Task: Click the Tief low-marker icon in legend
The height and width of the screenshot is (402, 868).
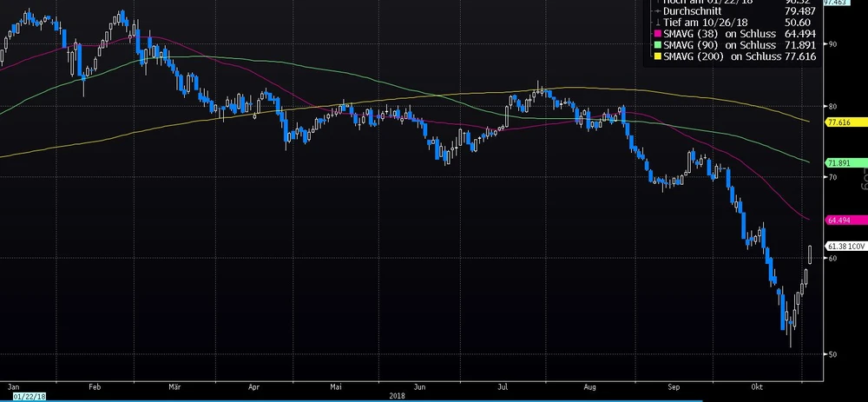Action: (x=657, y=23)
